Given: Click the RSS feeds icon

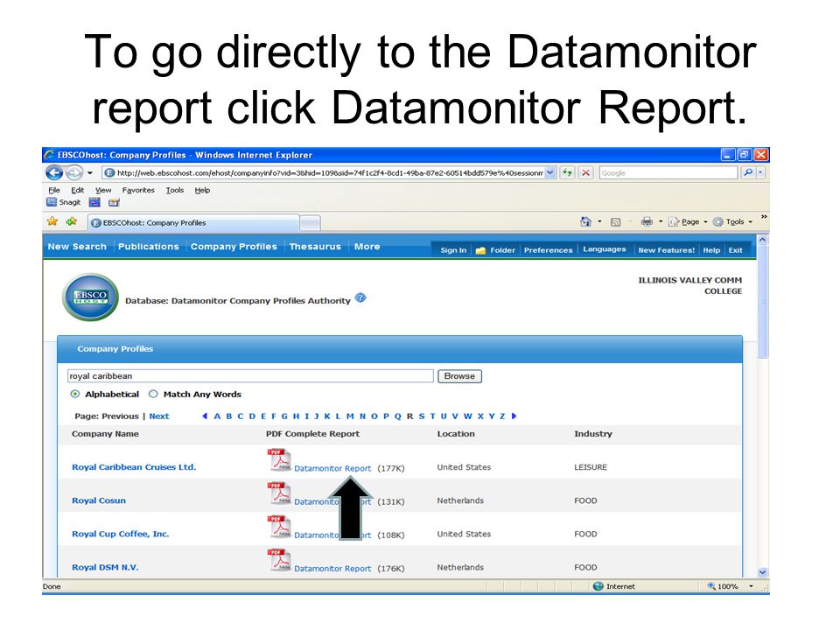Looking at the screenshot, I should click(615, 221).
